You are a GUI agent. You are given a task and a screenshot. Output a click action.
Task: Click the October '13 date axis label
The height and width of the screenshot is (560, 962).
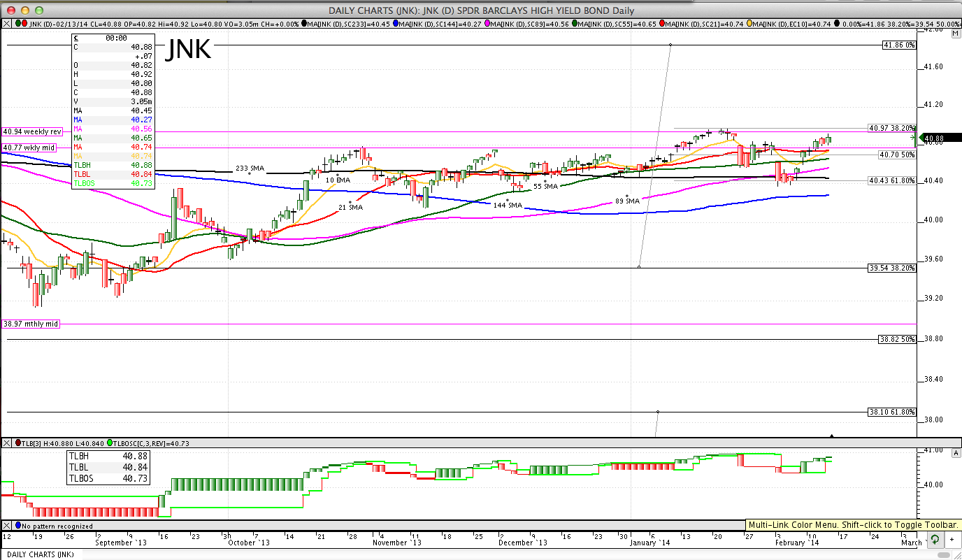pos(250,543)
